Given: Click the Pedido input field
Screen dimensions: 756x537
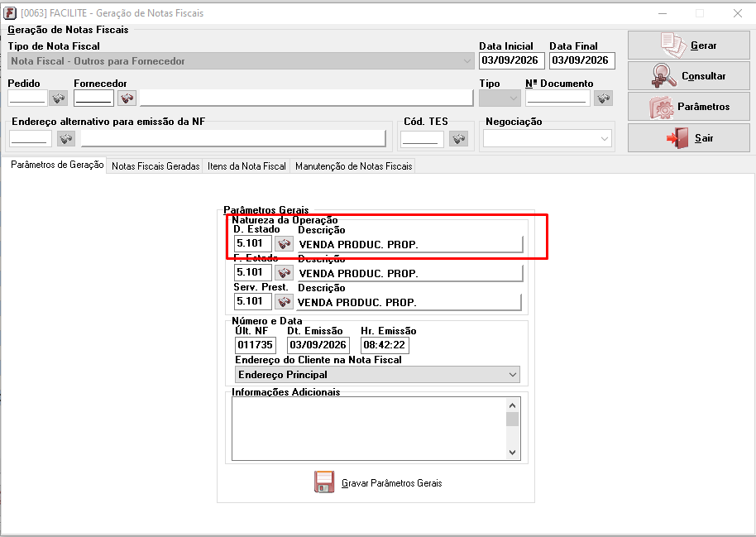Looking at the screenshot, I should (x=27, y=98).
